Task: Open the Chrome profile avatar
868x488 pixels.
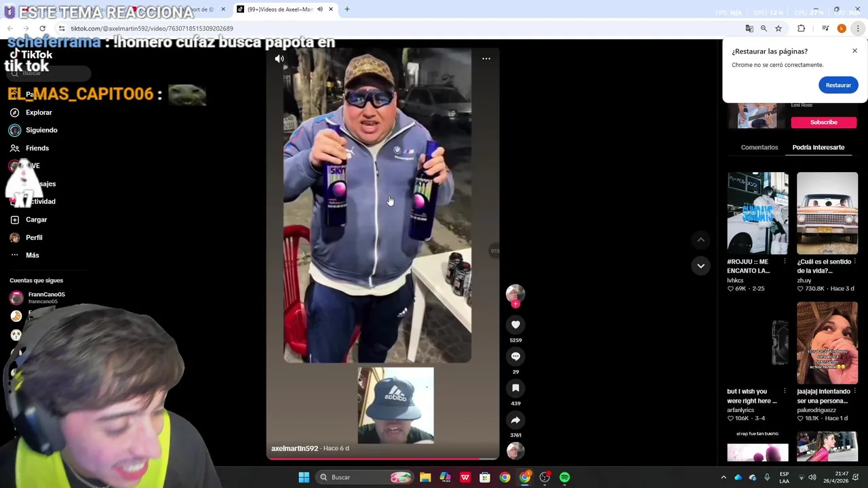Action: tap(842, 28)
